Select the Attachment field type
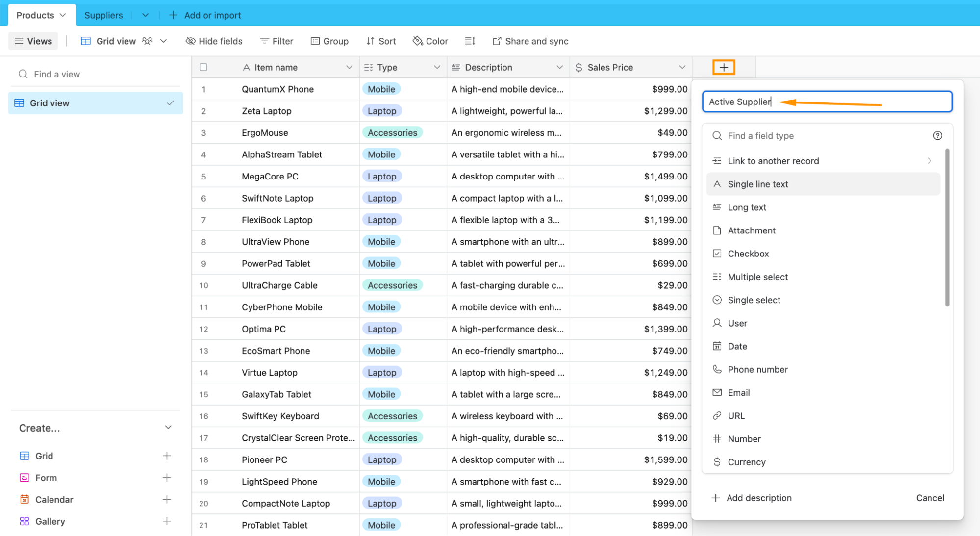 coord(823,230)
